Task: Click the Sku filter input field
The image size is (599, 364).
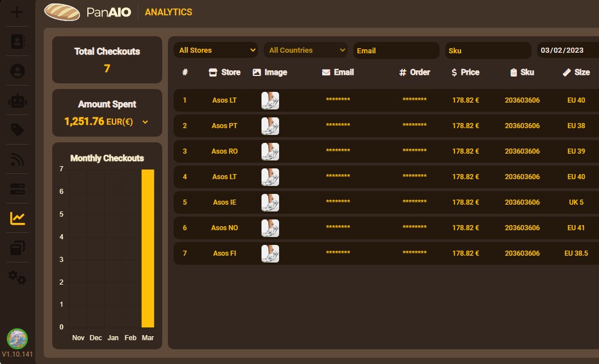Action: point(488,50)
